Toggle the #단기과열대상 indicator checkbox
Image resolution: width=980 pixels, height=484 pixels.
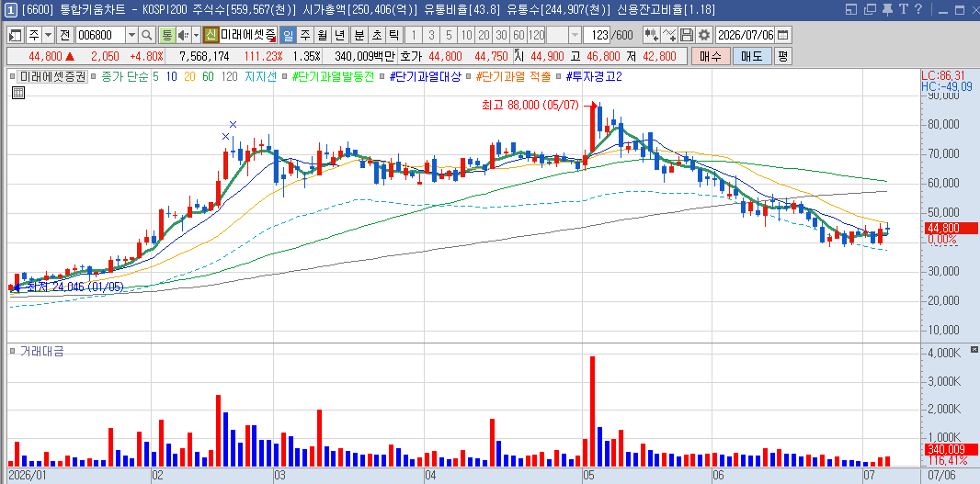[x=382, y=77]
